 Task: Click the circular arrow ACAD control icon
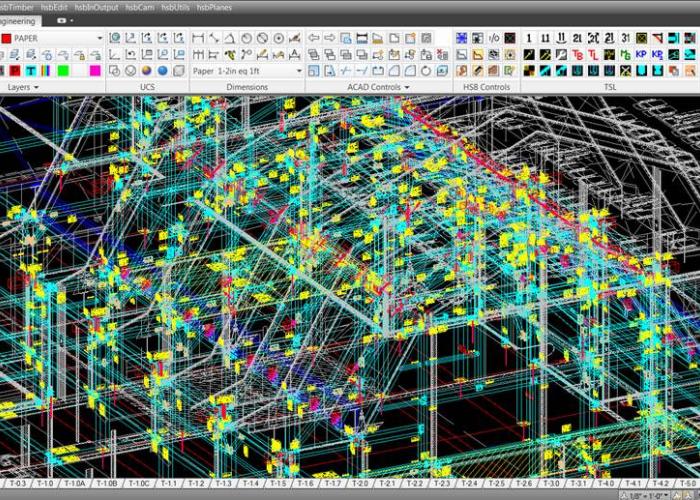click(x=426, y=71)
